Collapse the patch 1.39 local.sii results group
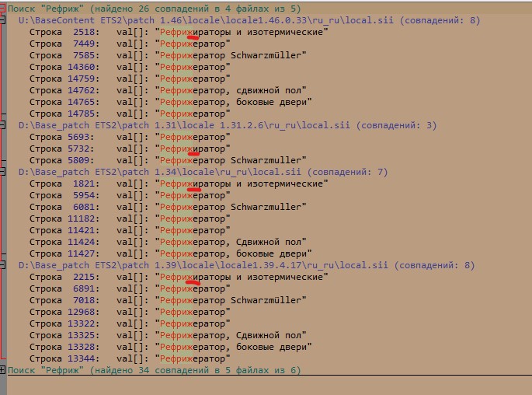 pos(2,265)
